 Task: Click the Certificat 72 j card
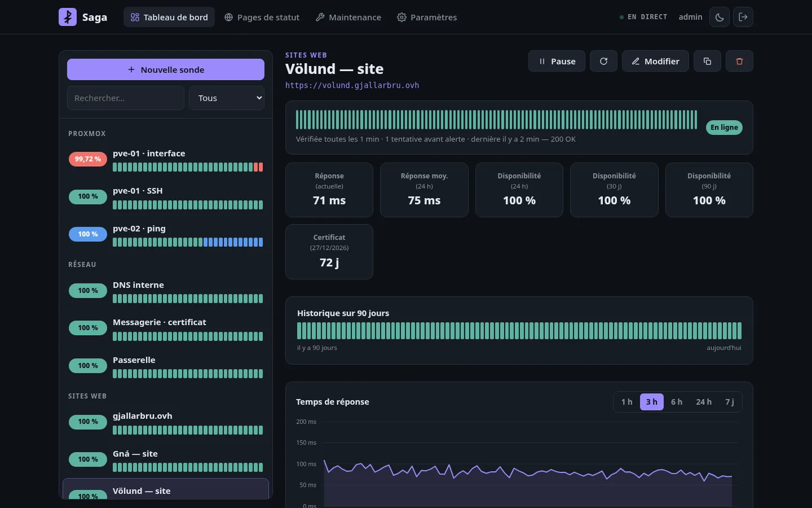coord(329,252)
